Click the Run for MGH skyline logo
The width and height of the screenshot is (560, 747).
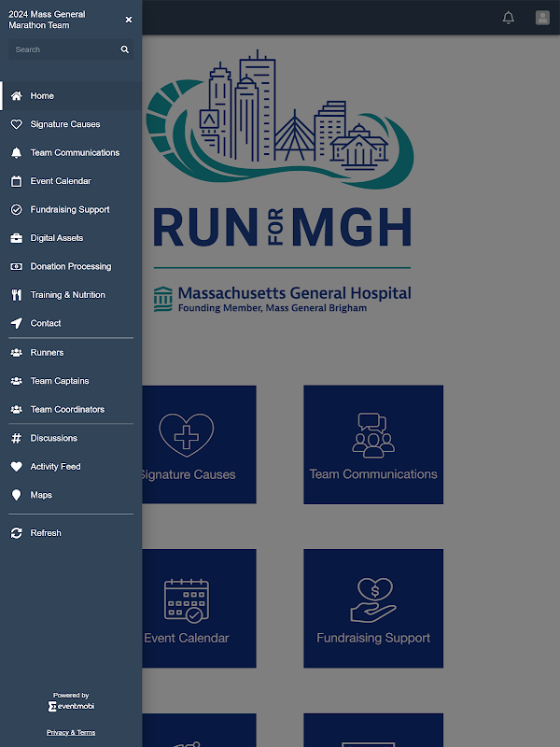tap(280, 120)
